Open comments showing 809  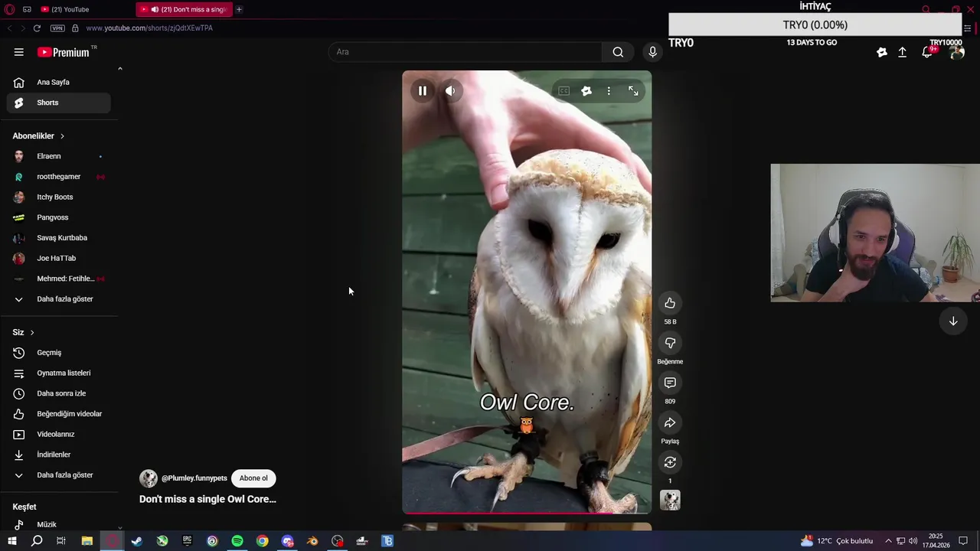[670, 383]
